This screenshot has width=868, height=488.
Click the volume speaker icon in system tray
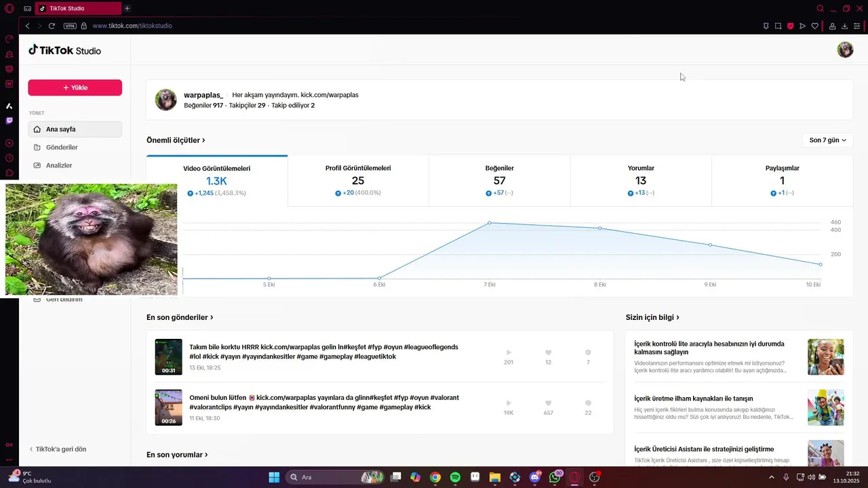[x=811, y=477]
